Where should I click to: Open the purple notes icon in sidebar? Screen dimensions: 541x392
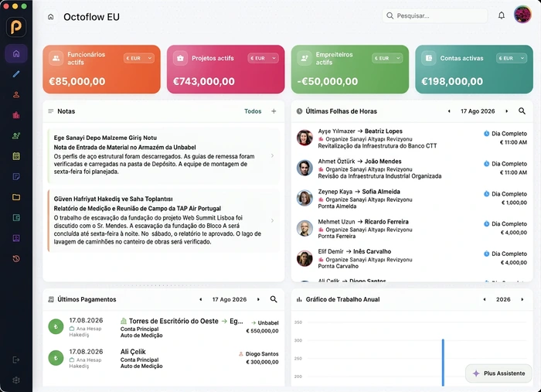(16, 177)
